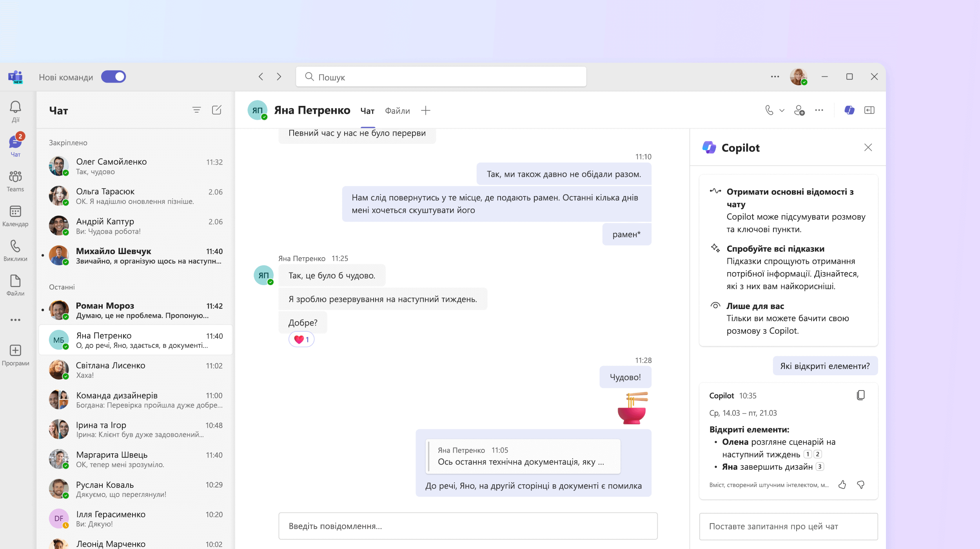Switch to the Чат tab
This screenshot has width=980, height=549.
[x=367, y=111]
